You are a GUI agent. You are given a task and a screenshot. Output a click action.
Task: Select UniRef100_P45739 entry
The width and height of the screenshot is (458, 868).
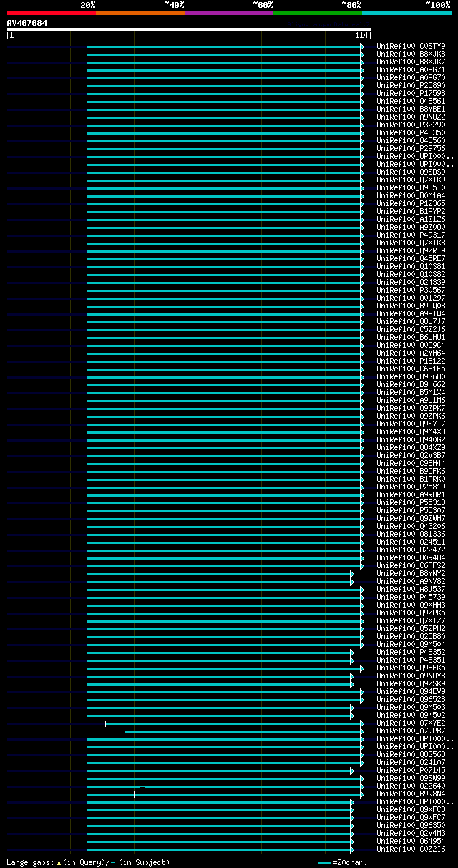411,597
